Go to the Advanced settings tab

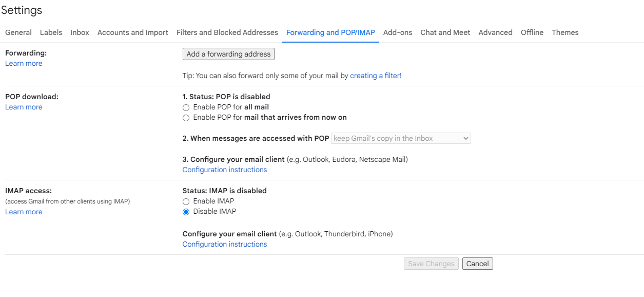(495, 32)
